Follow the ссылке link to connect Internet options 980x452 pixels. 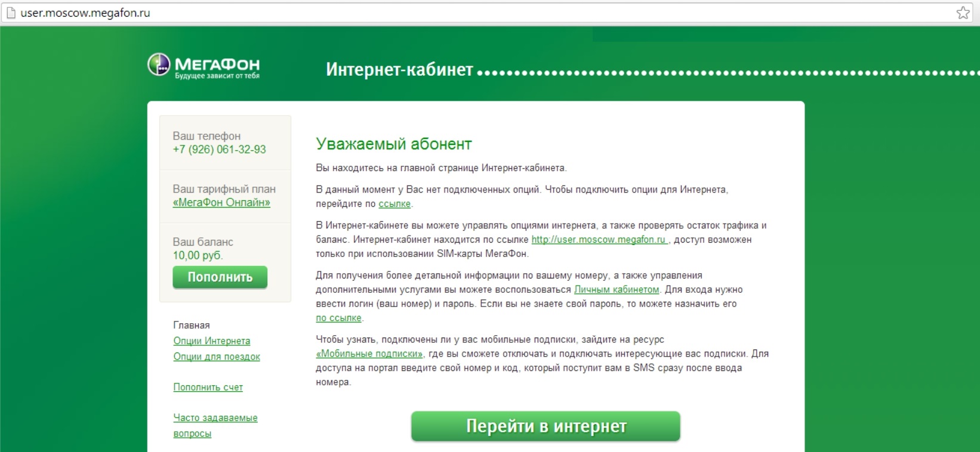point(395,204)
